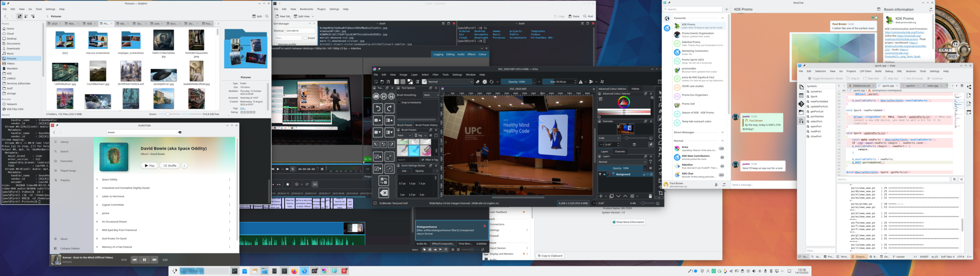Click the Shuffle button for the Bowie album
Viewport: 980px width, 276px height.
coord(170,166)
